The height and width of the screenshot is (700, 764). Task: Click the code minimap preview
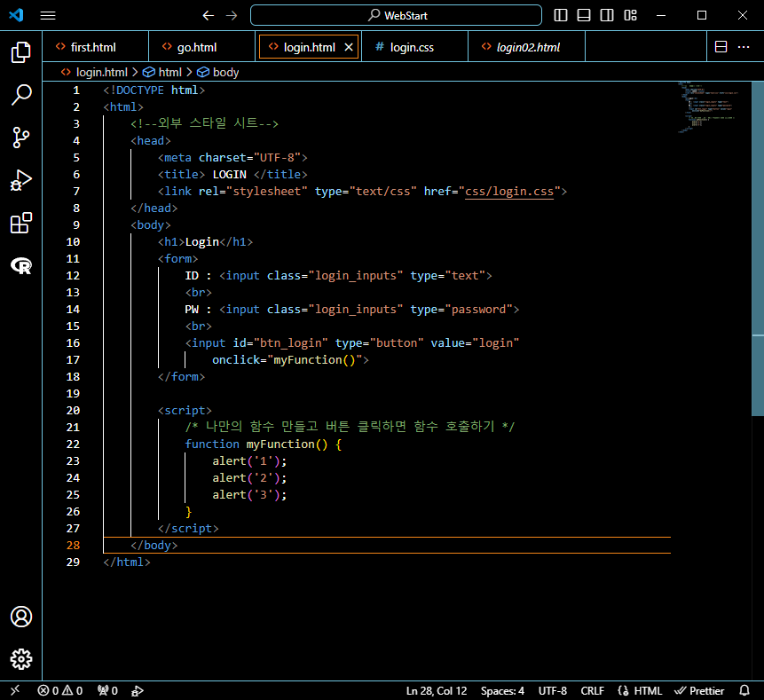709,107
